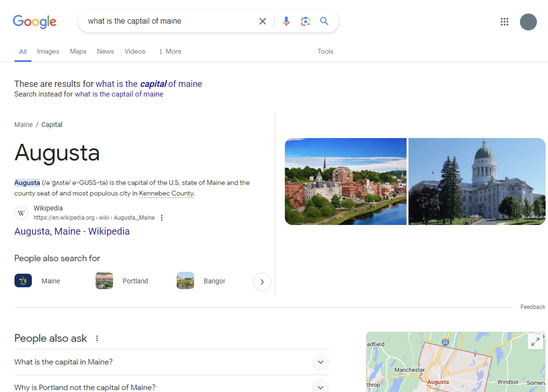Open 'Augusta, Maine - Wikipedia' result

click(x=72, y=231)
